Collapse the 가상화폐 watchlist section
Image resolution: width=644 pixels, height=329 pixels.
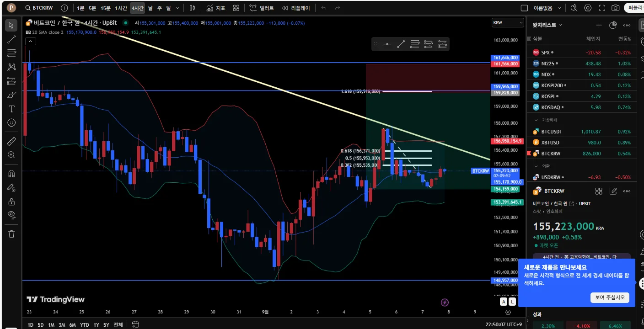pyautogui.click(x=537, y=120)
